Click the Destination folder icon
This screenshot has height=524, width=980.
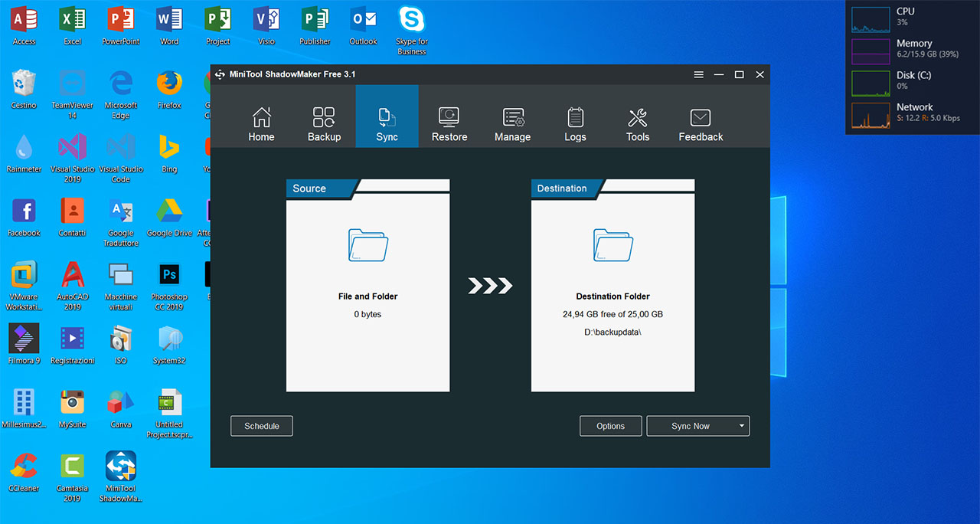[613, 245]
